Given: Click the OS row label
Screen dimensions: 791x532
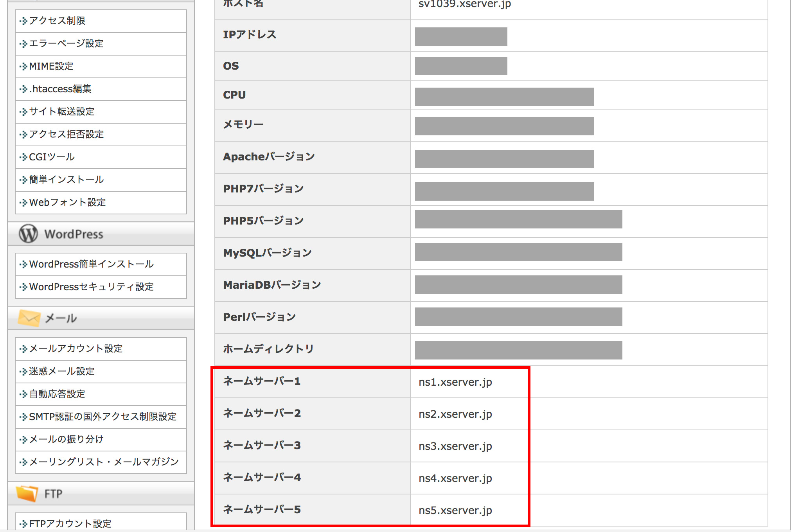Looking at the screenshot, I should click(231, 66).
